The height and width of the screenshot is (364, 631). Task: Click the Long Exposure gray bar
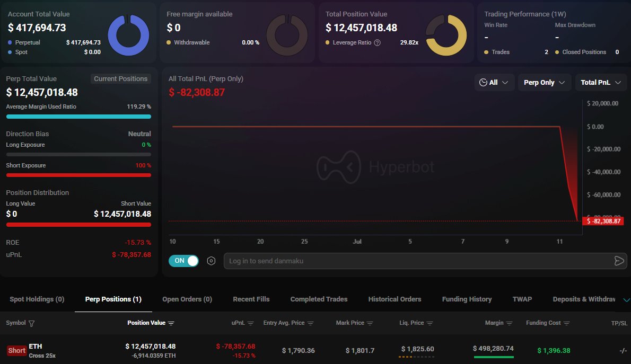pyautogui.click(x=78, y=155)
